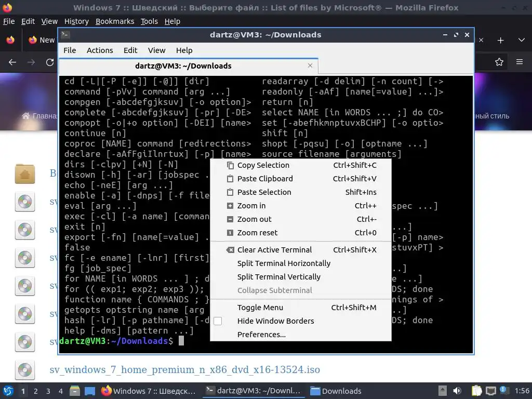Reload the page in Firefox
Screen dimensions: 532x399
point(50,62)
